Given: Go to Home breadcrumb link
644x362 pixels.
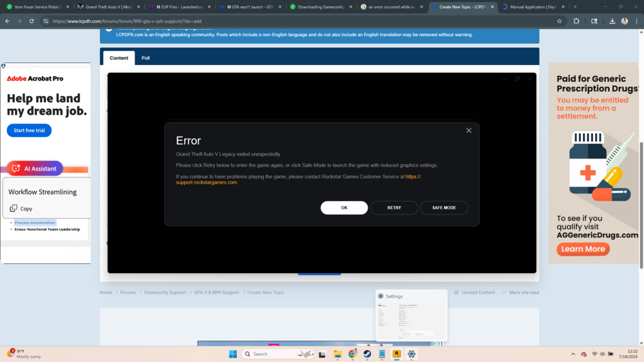Looking at the screenshot, I should (x=106, y=292).
